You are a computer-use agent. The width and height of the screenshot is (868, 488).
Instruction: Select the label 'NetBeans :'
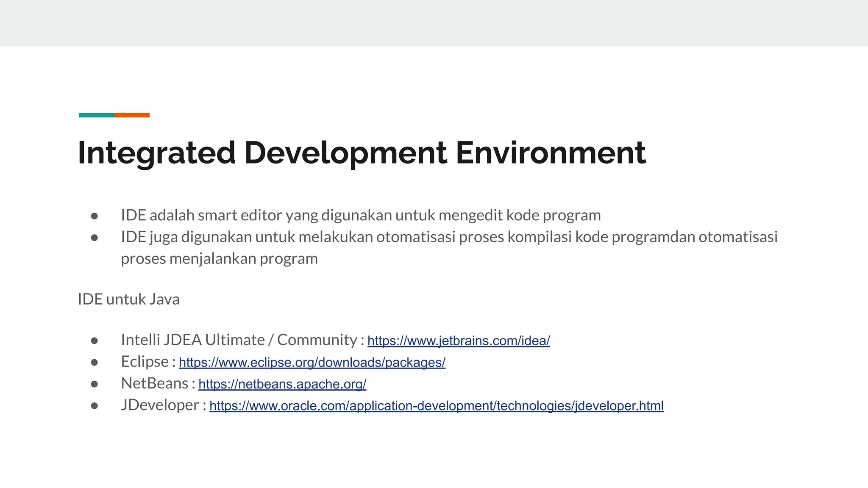[158, 383]
